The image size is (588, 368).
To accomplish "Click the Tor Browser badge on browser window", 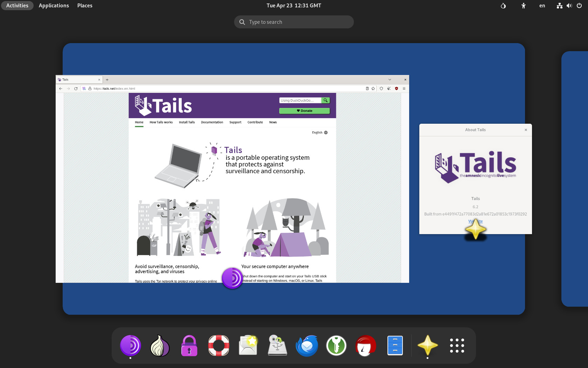I will (x=232, y=278).
